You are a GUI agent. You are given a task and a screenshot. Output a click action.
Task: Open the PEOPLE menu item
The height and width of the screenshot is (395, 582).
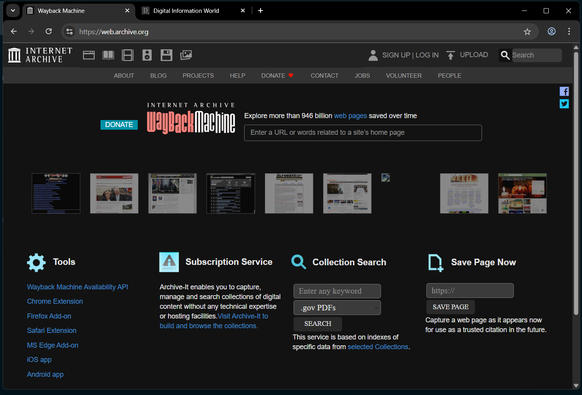(449, 76)
